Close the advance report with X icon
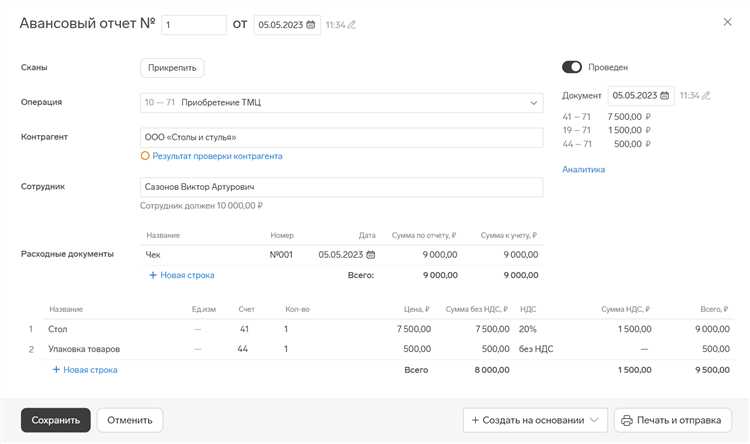 coord(727,22)
